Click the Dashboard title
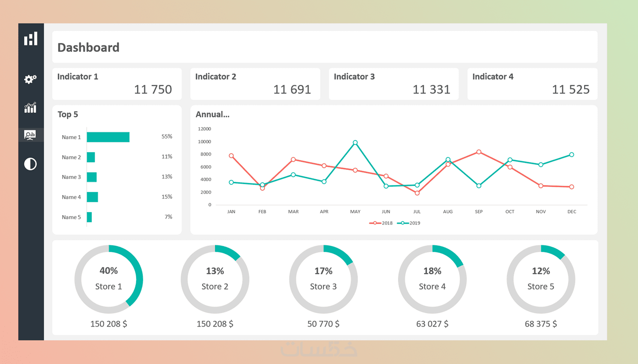Viewport: 638px width, 364px height. coord(88,47)
